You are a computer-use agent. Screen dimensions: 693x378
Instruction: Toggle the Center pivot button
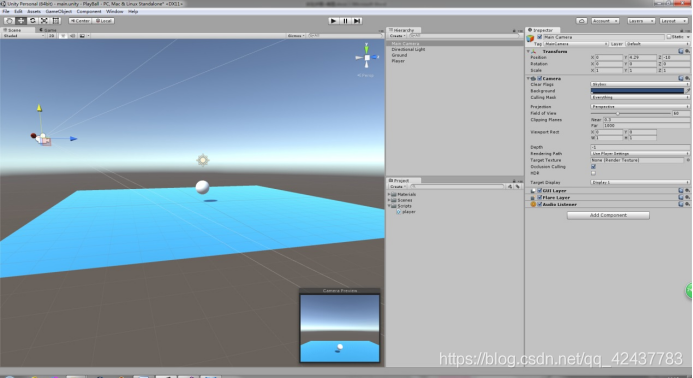point(80,21)
